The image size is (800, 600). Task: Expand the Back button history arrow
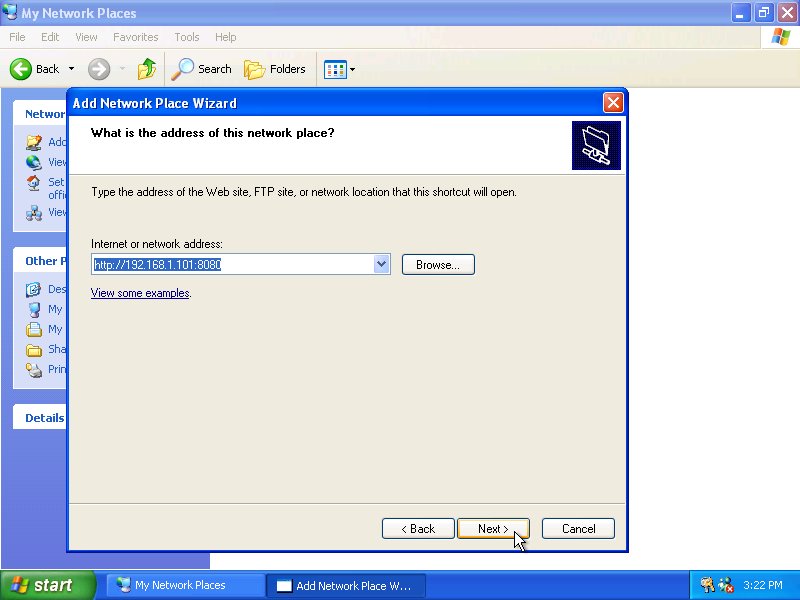[x=71, y=69]
